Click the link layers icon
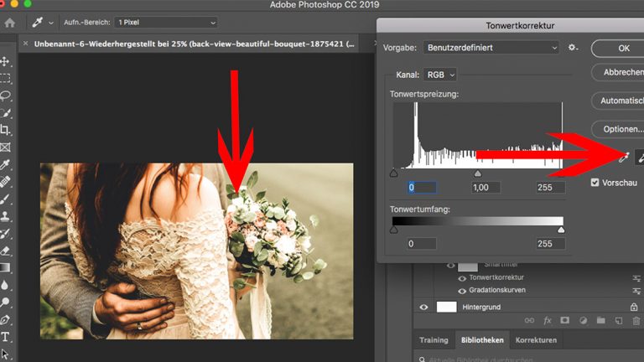The width and height of the screenshot is (644, 362). click(529, 320)
